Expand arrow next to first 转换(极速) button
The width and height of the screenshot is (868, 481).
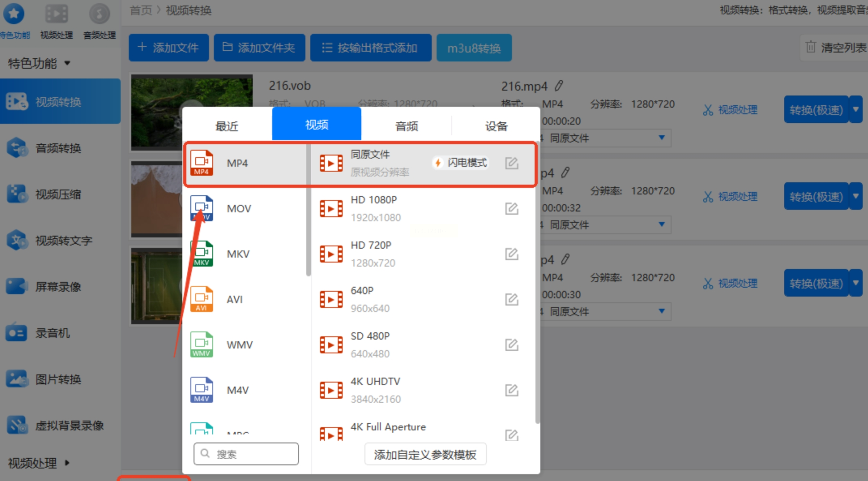tap(855, 109)
